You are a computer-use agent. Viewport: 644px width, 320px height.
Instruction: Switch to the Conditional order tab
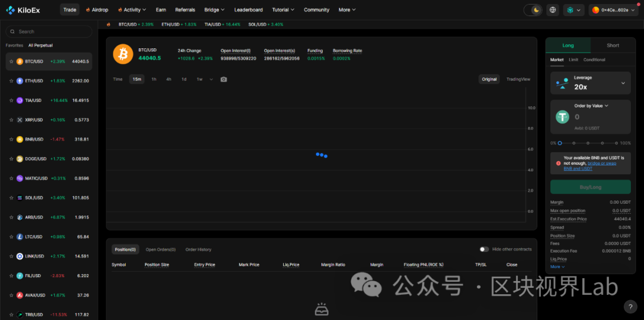[594, 60]
